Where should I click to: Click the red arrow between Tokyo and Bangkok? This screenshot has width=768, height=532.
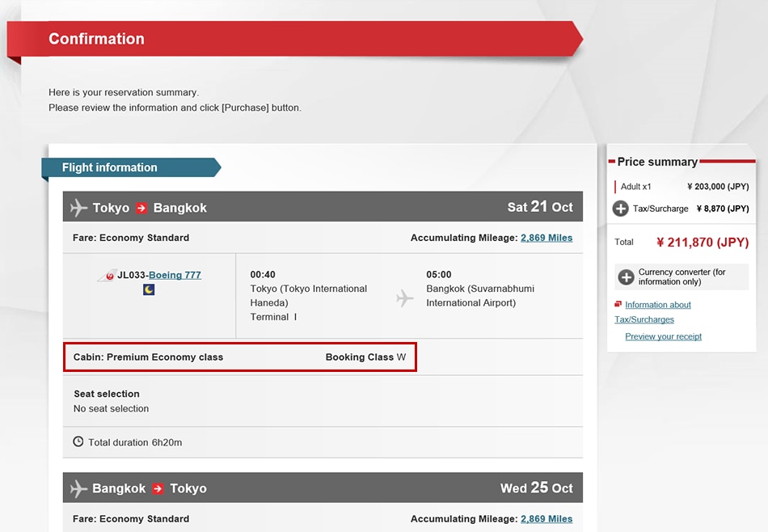[141, 208]
